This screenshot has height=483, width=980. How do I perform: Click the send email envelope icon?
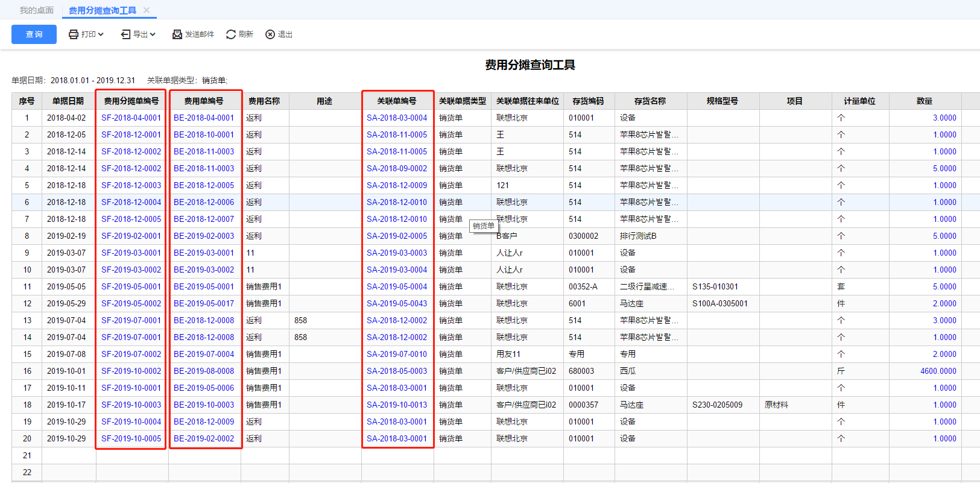[177, 34]
